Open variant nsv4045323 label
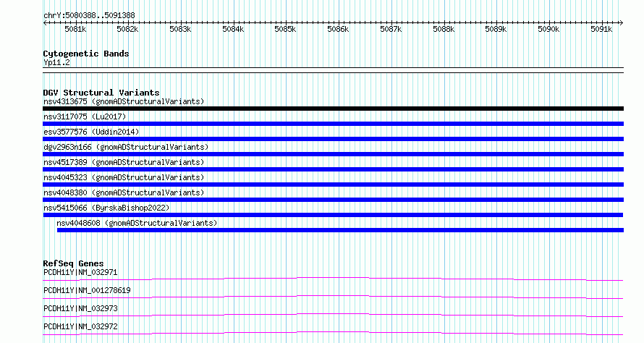 124,177
